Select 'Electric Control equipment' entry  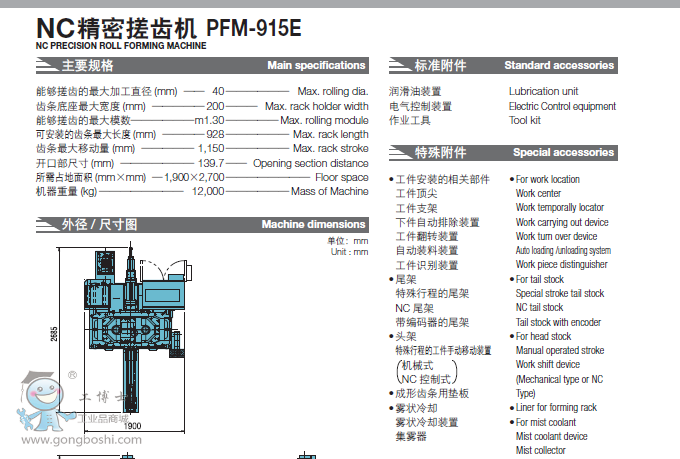562,106
